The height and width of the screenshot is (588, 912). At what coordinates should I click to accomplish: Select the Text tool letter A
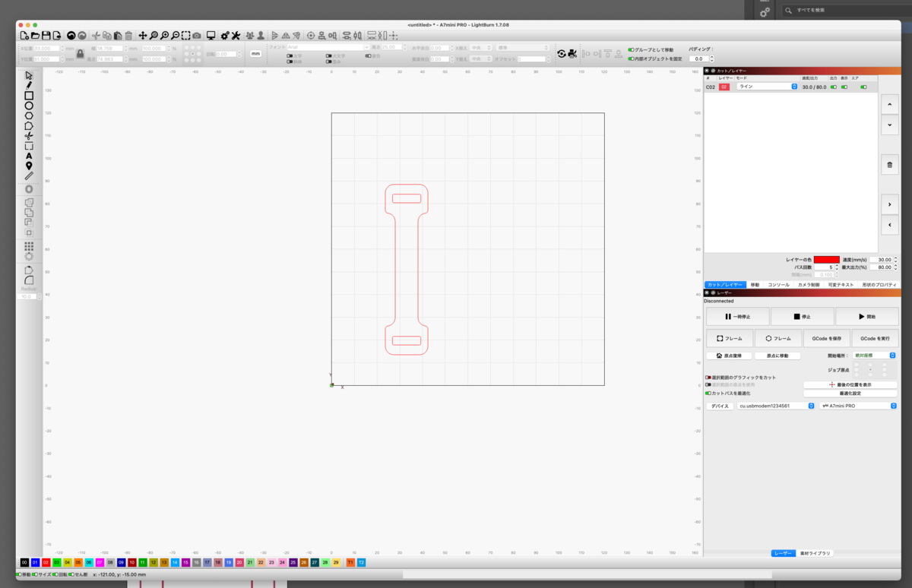point(29,156)
